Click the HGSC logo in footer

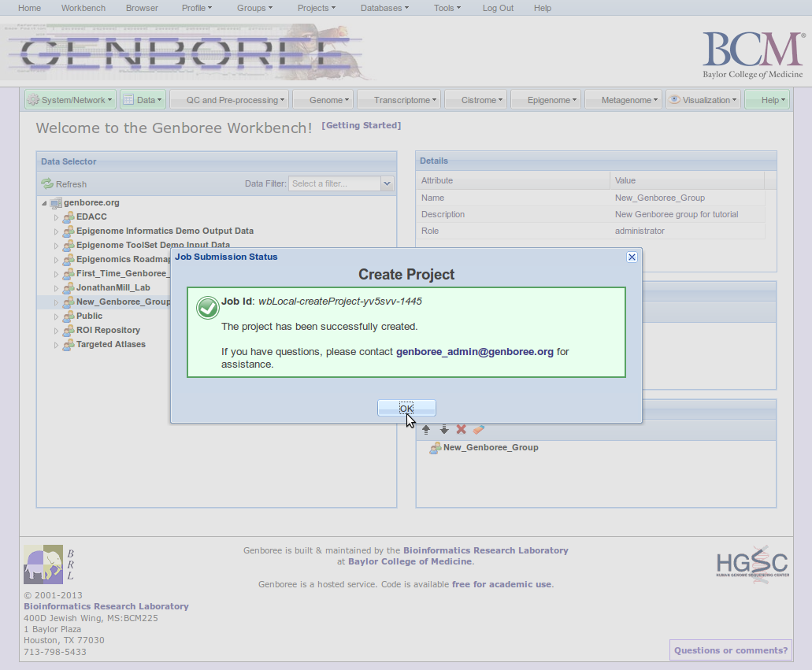click(751, 562)
